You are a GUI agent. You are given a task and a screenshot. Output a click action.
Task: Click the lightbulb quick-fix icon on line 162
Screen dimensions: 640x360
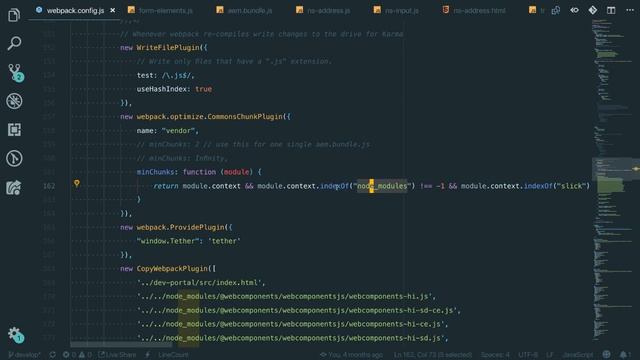[x=77, y=184]
